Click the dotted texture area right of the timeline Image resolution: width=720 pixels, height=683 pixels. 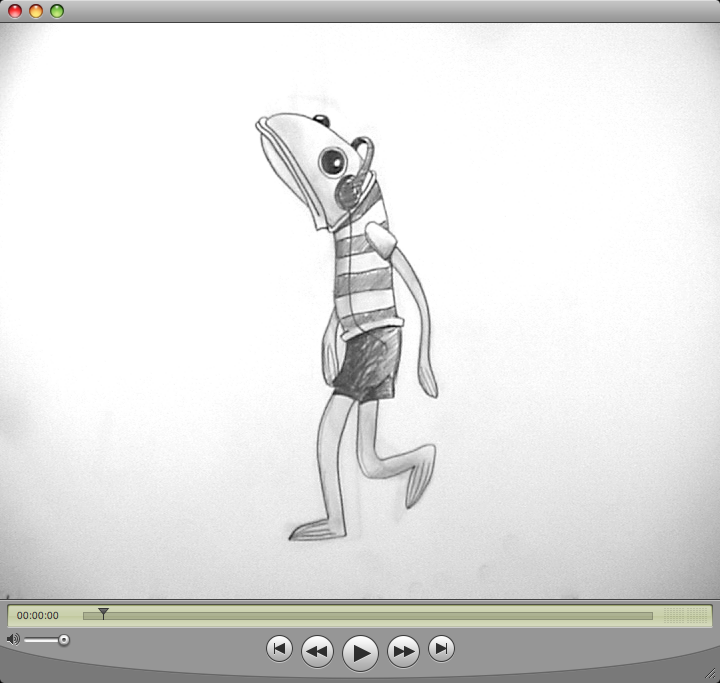(x=686, y=616)
